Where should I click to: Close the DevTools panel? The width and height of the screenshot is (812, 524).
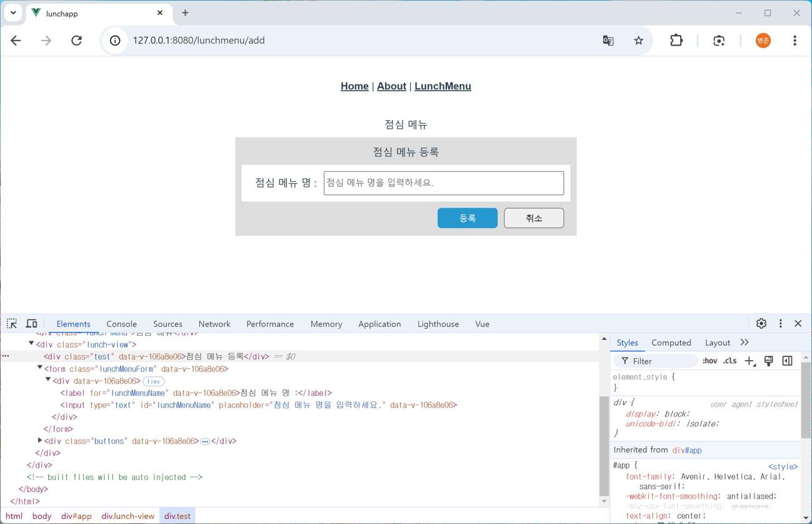coord(798,324)
